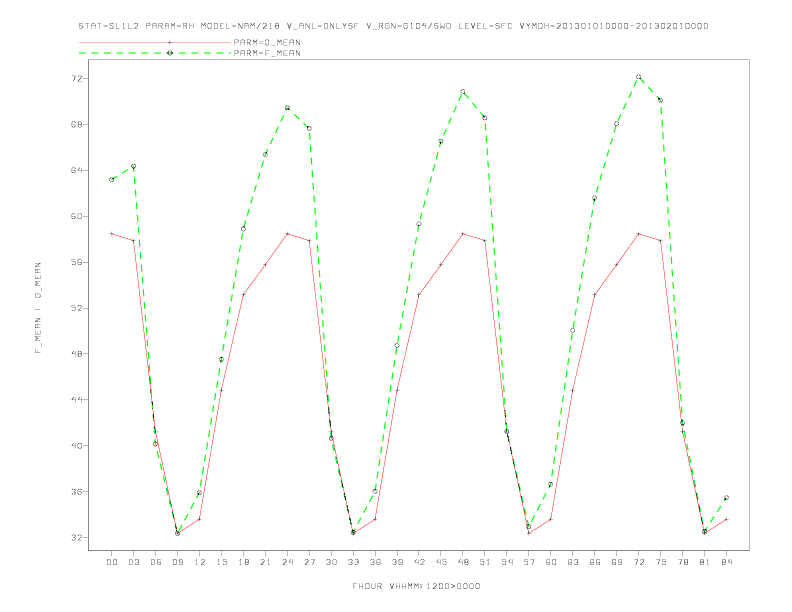Select the PARM=F_MEAN legend label
Viewport: 792px width, 612px height.
click(267, 53)
